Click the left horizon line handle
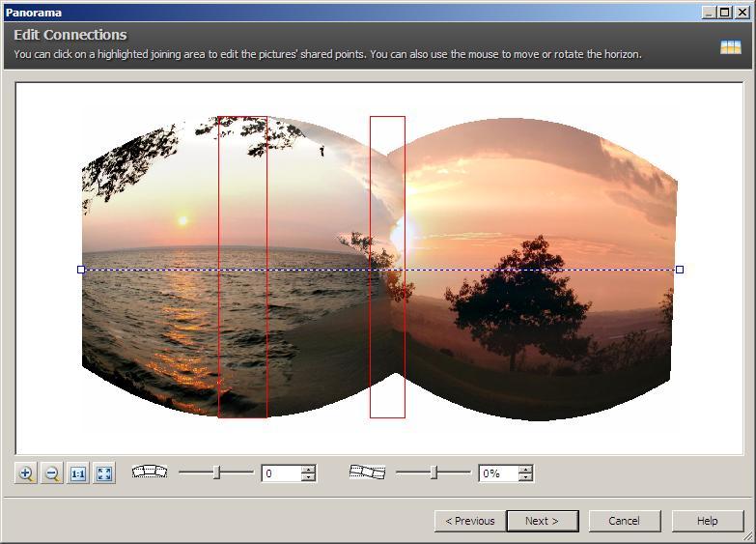This screenshot has width=756, height=544. 81,270
